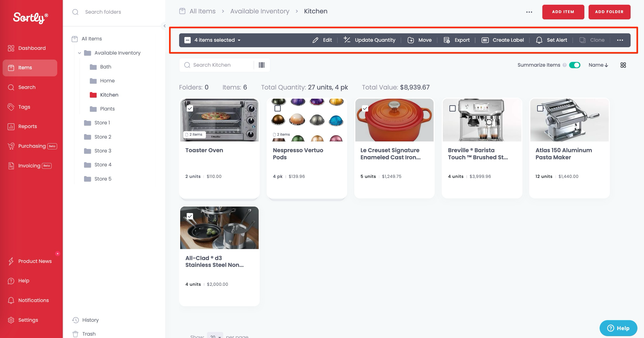
Task: Open Store 5 folder
Action: pyautogui.click(x=98, y=179)
